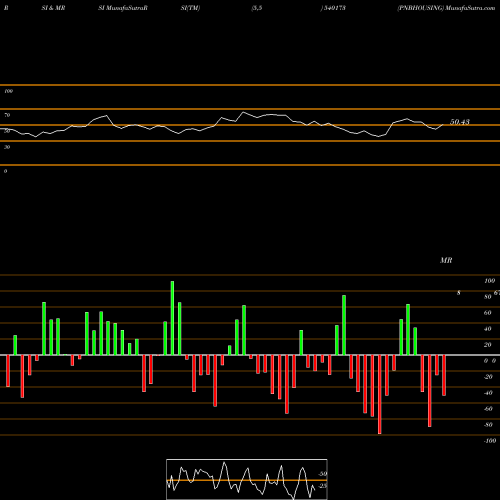
Task: Click the '-60' label on the MR axis
Action: click(x=488, y=409)
